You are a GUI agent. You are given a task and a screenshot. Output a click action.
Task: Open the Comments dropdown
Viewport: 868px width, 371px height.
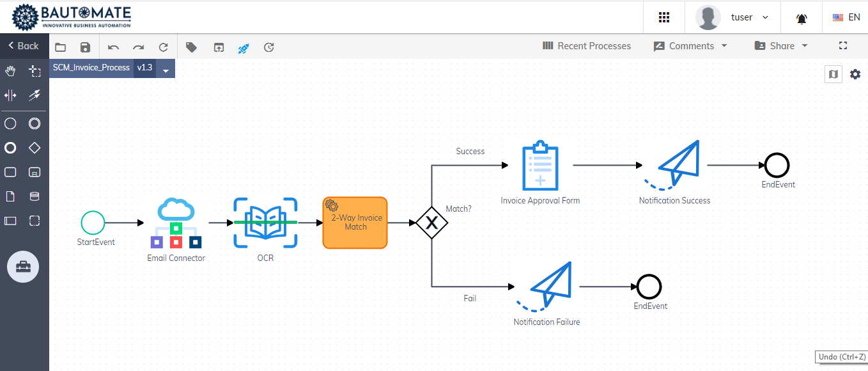[x=690, y=45]
